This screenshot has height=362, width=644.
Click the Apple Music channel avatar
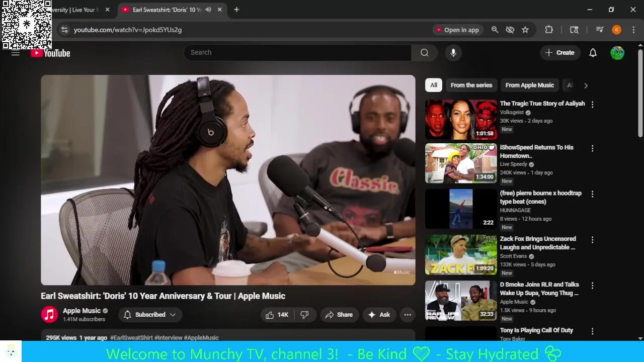(x=49, y=315)
